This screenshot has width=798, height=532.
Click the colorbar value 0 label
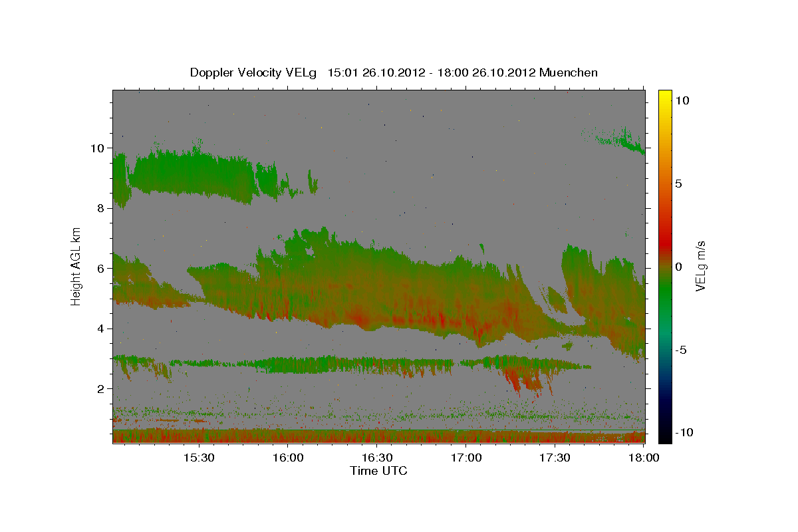click(678, 267)
